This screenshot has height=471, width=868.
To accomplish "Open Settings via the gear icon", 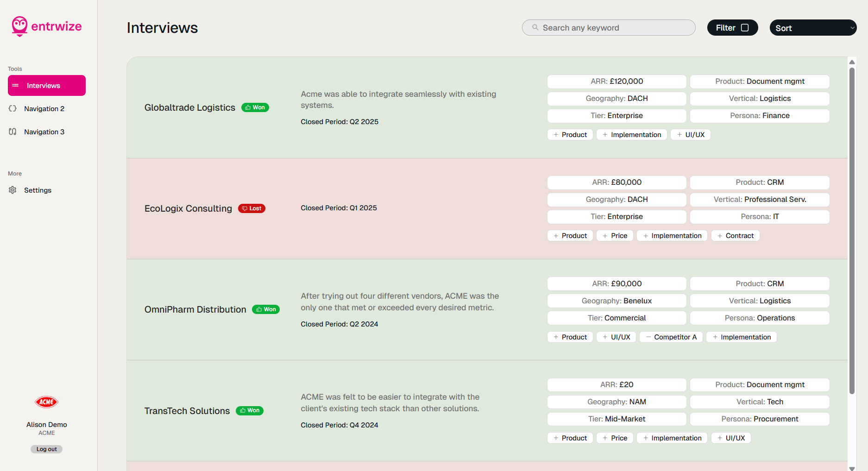I will point(13,190).
